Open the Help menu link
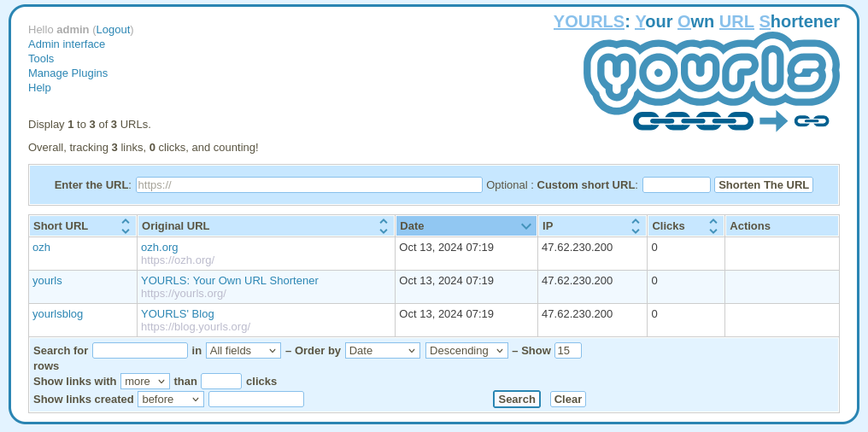Screen dimensions: 868x432 39,87
